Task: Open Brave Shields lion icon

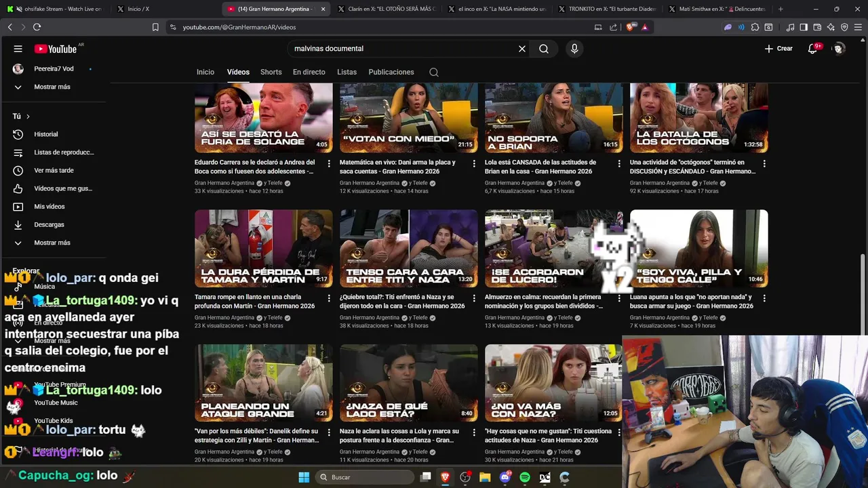Action: click(x=631, y=27)
